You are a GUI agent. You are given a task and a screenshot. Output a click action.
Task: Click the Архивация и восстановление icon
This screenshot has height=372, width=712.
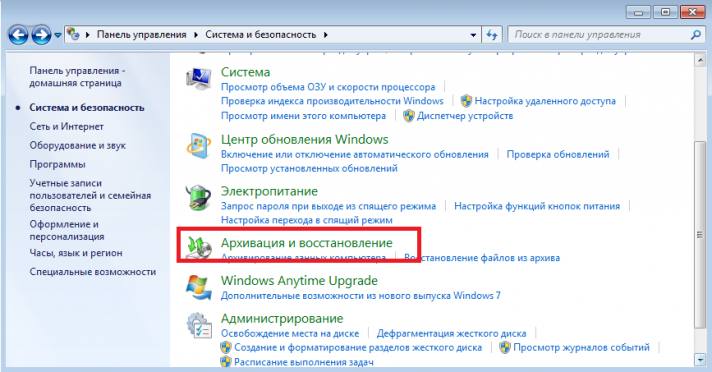pos(198,247)
